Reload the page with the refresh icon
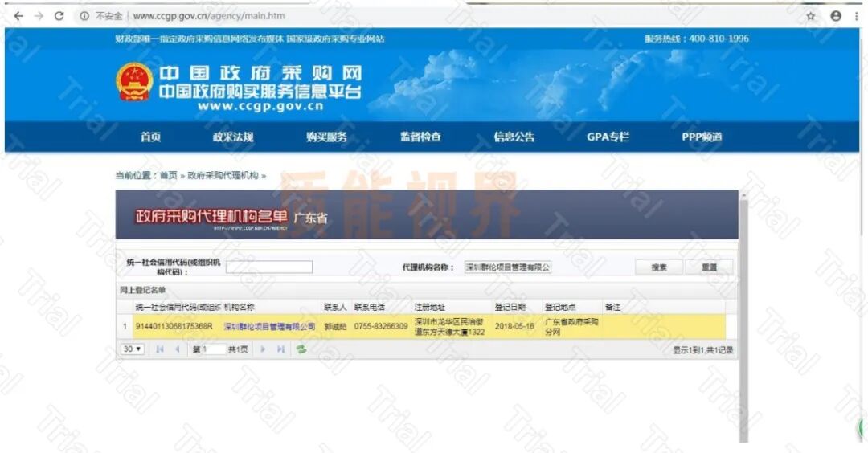This screenshot has width=868, height=453. [59, 16]
